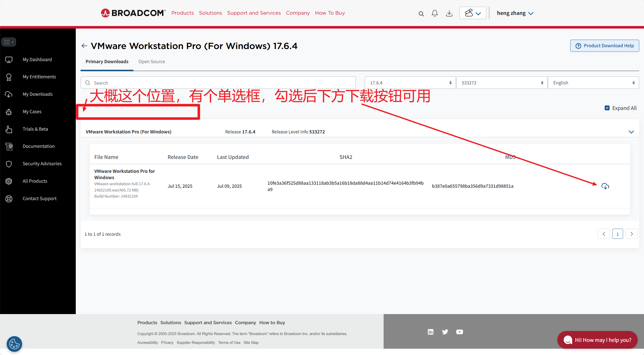Click the header download tray icon

pyautogui.click(x=449, y=13)
